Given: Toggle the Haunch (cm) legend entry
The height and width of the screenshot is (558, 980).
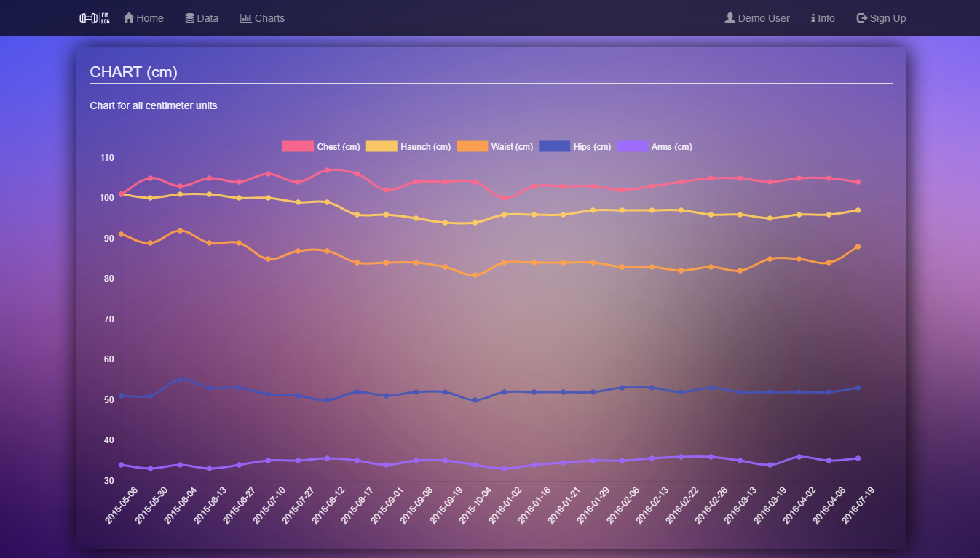Looking at the screenshot, I should click(408, 146).
